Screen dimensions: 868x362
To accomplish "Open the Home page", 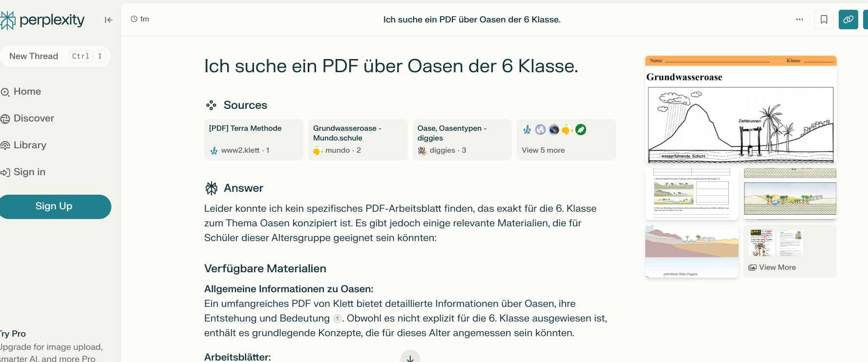I will [27, 92].
